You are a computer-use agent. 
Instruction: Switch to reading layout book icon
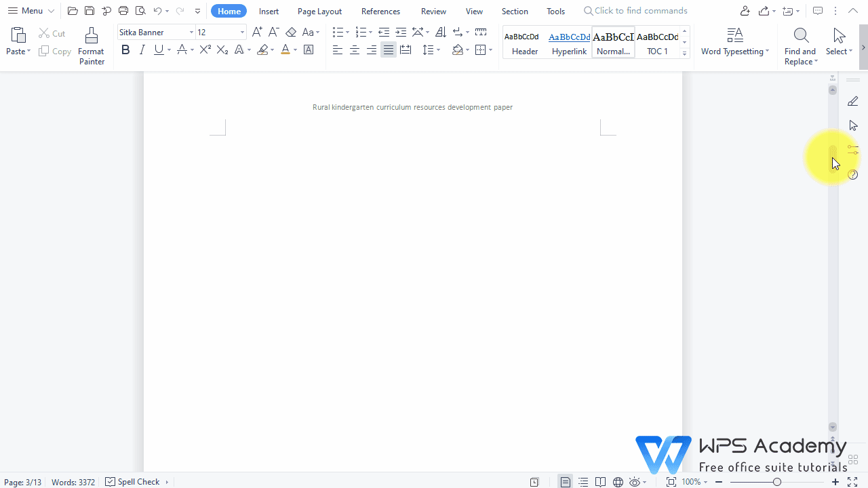pyautogui.click(x=600, y=482)
